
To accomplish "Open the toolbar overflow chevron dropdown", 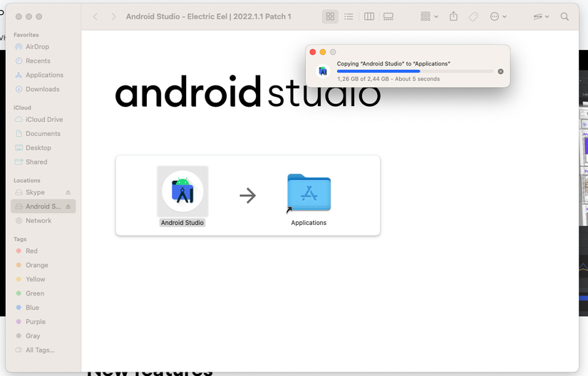I will tap(541, 16).
